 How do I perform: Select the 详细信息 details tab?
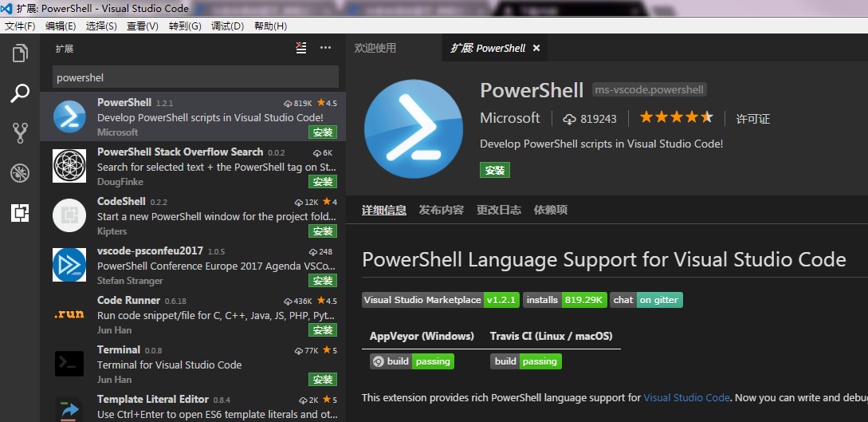[384, 211]
